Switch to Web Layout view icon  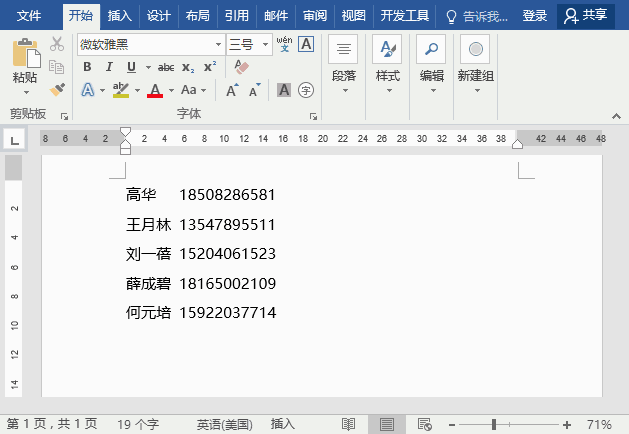tap(424, 424)
